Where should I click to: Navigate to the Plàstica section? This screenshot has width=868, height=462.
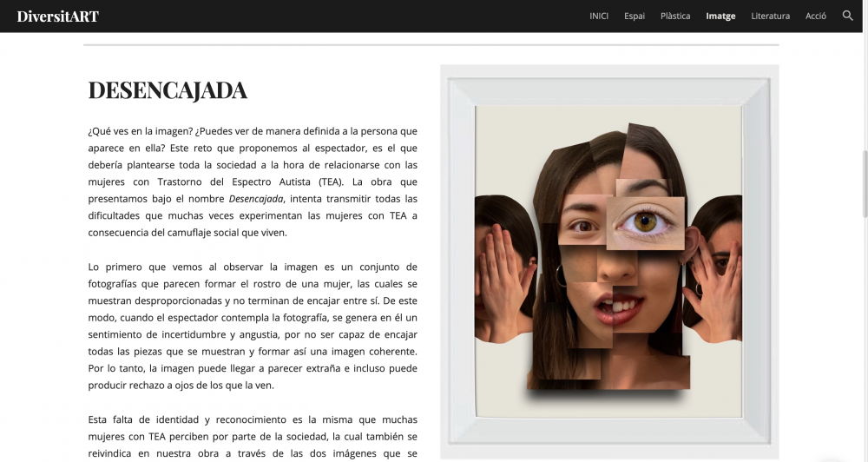(675, 16)
